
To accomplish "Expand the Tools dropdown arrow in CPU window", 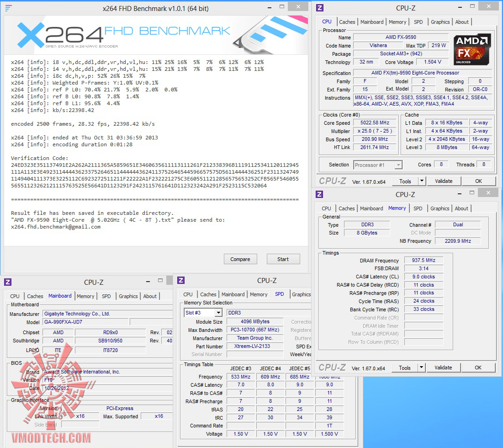I will point(422,181).
